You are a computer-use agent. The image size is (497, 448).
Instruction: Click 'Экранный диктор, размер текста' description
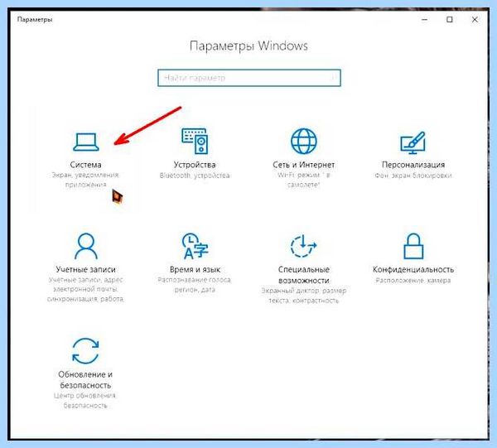(x=304, y=296)
